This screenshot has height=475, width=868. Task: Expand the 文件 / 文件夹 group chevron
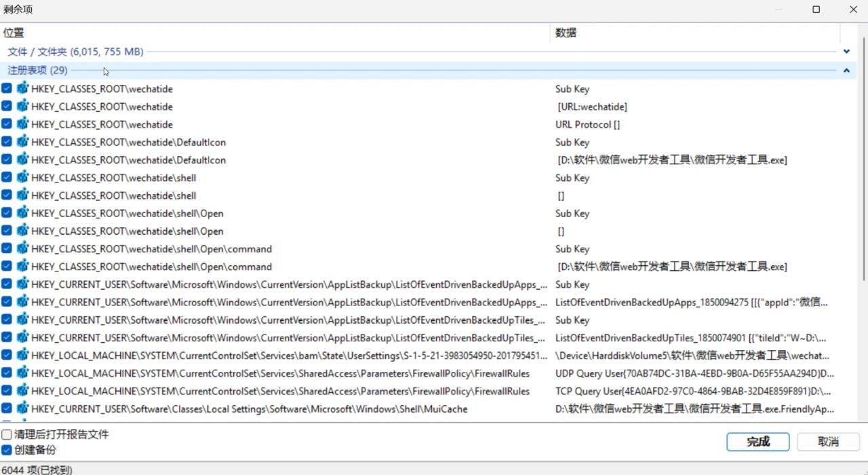(846, 51)
